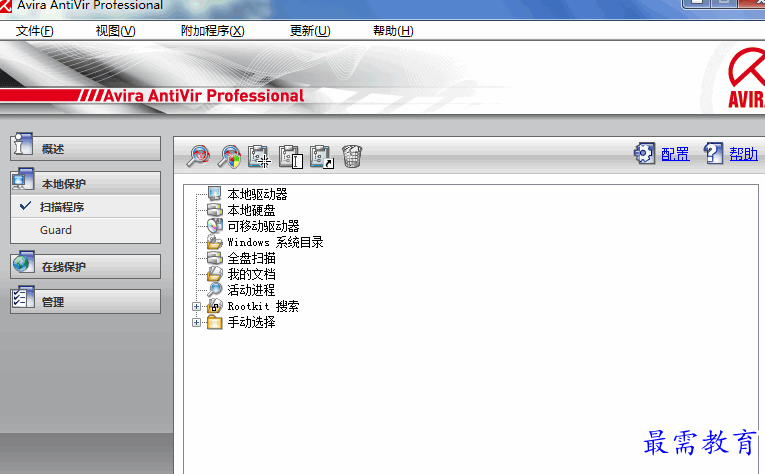Click the 概述 info icon
This screenshot has width=765, height=474.
(22, 144)
